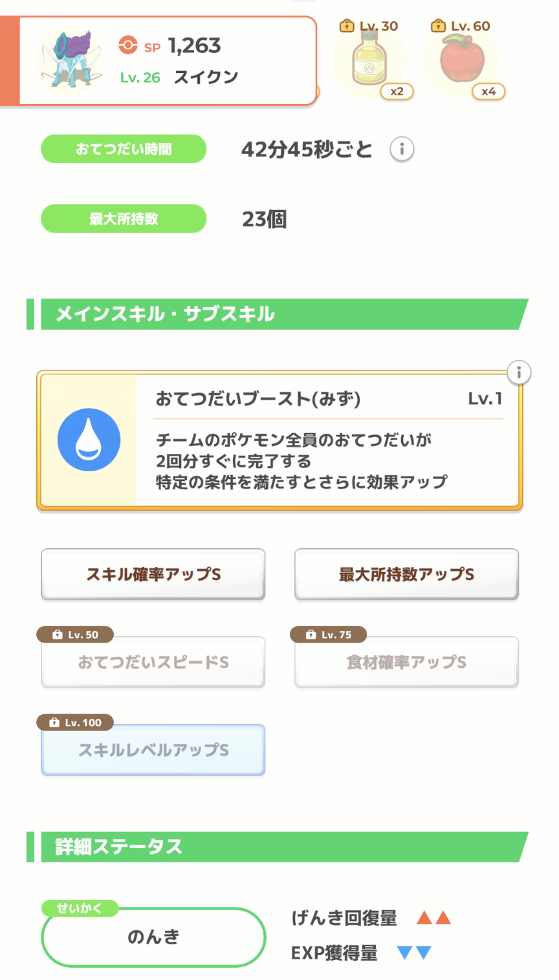Select the locked Lv. 30 oil bottle ingredient
Screen dimensions: 559x980
[369, 61]
